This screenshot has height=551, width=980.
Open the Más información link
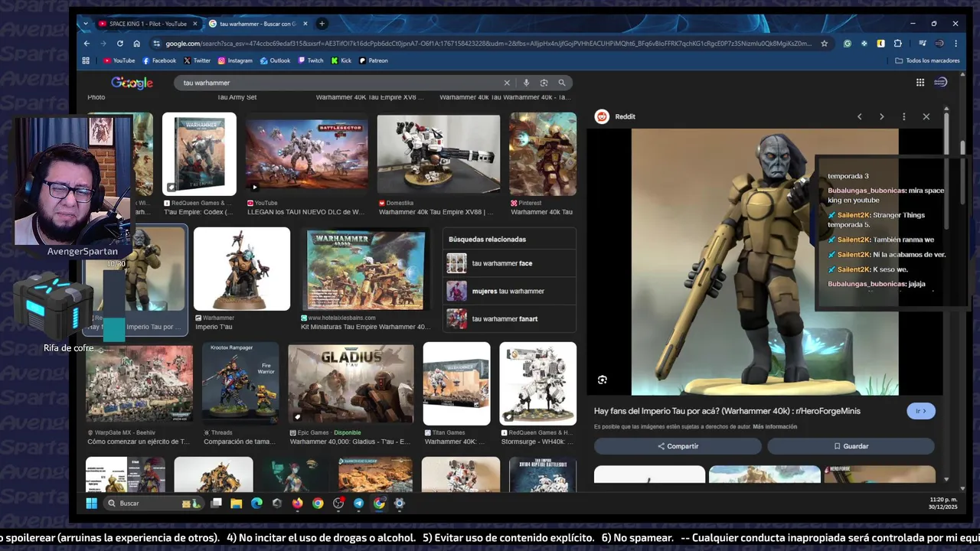coord(775,426)
